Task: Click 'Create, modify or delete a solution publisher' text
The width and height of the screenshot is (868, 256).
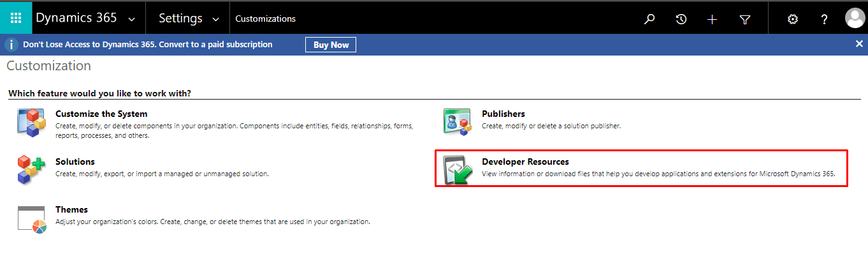Action: [551, 126]
